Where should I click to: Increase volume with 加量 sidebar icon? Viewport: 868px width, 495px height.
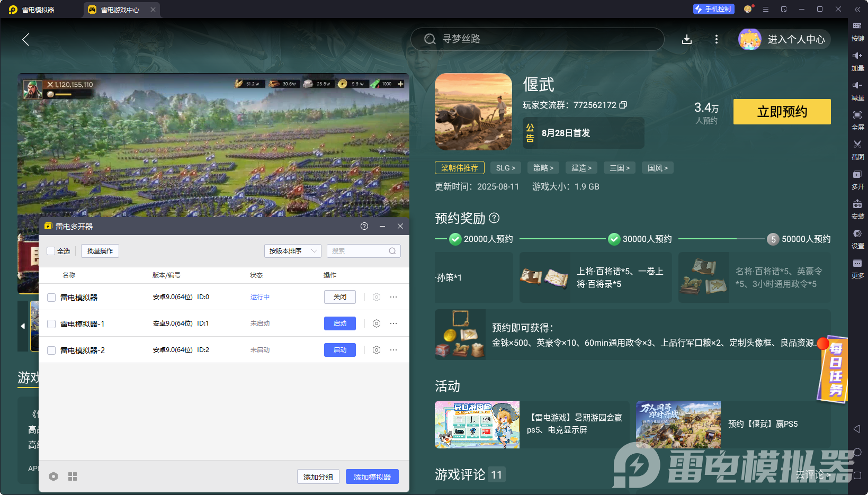857,61
